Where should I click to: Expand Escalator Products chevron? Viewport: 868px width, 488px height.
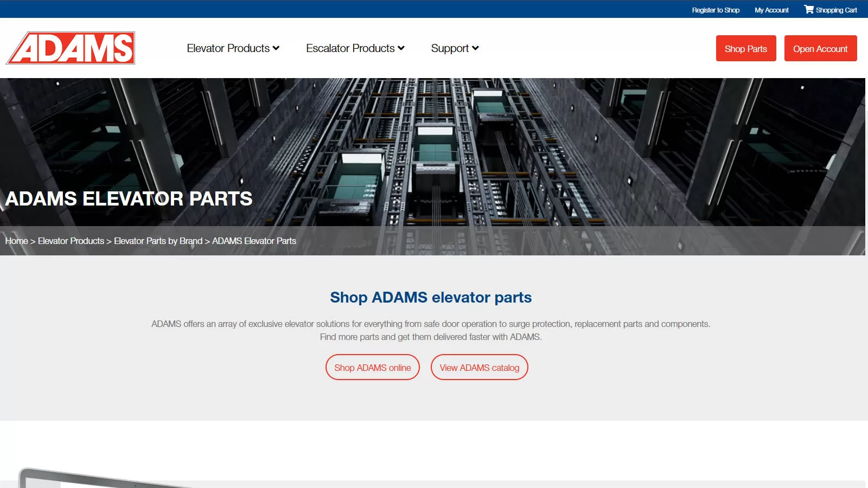click(x=401, y=48)
